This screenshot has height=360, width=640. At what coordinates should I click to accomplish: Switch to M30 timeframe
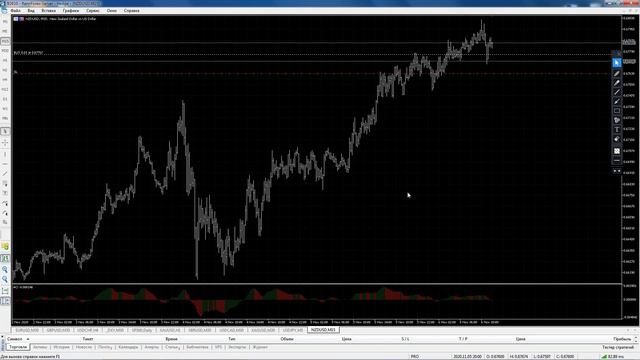[x=5, y=51]
